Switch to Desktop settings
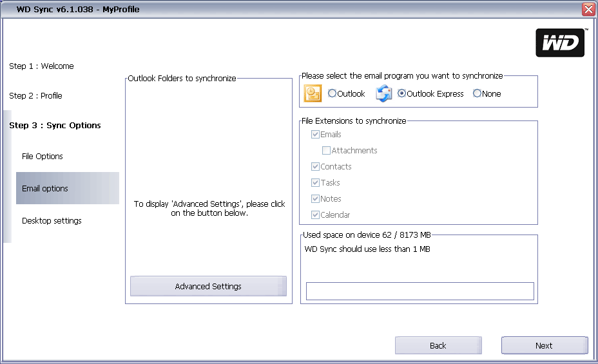 pos(52,221)
